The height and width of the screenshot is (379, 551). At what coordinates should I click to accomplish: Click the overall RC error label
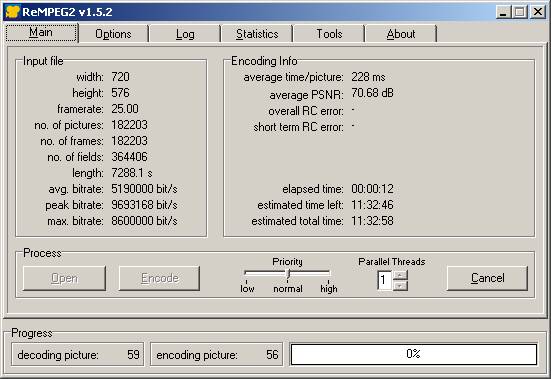306,111
